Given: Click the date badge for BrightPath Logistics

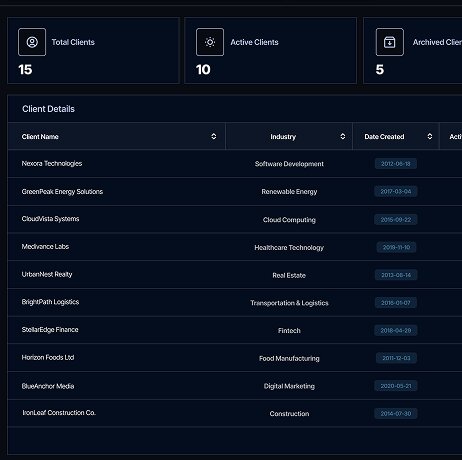Looking at the screenshot, I should [x=396, y=303].
